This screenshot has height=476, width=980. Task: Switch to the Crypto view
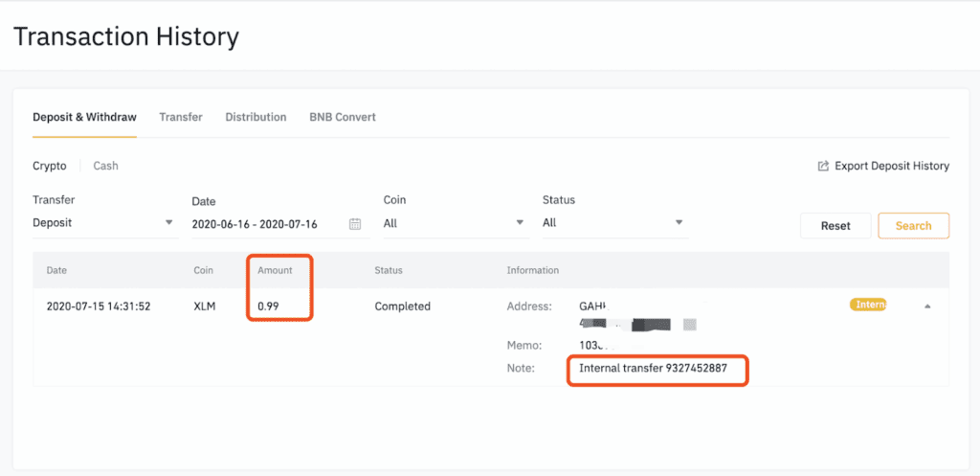50,166
